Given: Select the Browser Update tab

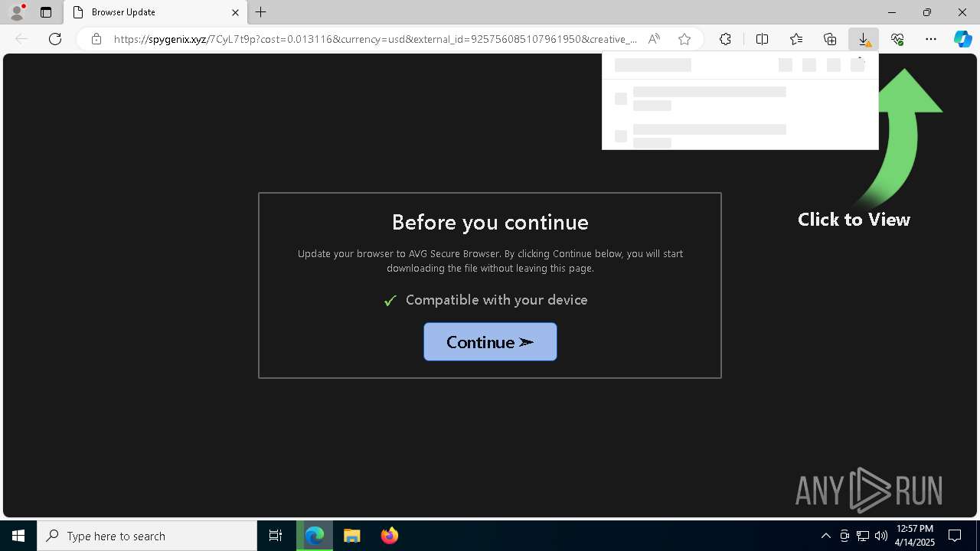Looking at the screenshot, I should click(156, 12).
